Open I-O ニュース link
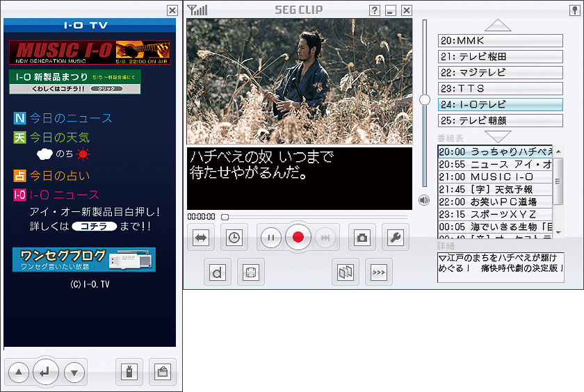 pos(64,195)
